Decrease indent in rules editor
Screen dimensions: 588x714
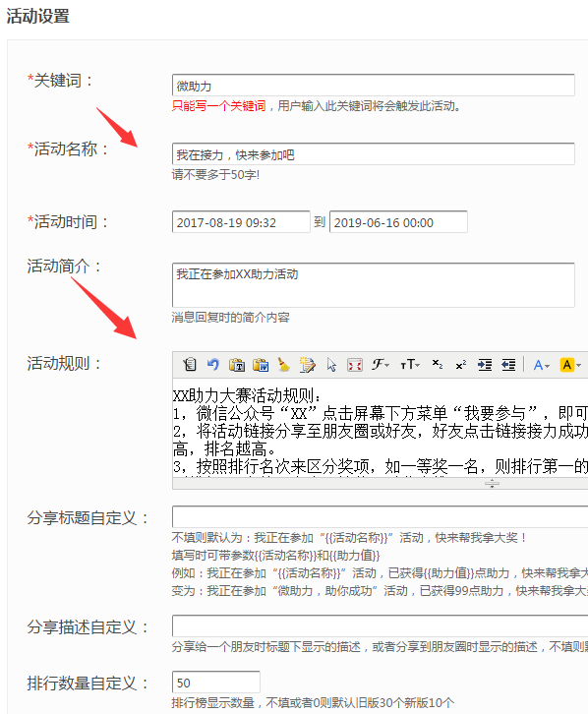508,365
